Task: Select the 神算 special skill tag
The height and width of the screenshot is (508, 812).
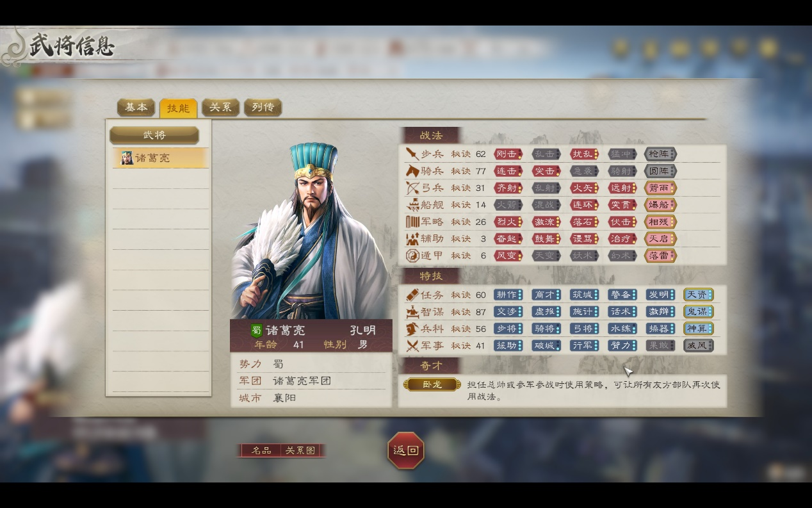Action: [x=698, y=329]
